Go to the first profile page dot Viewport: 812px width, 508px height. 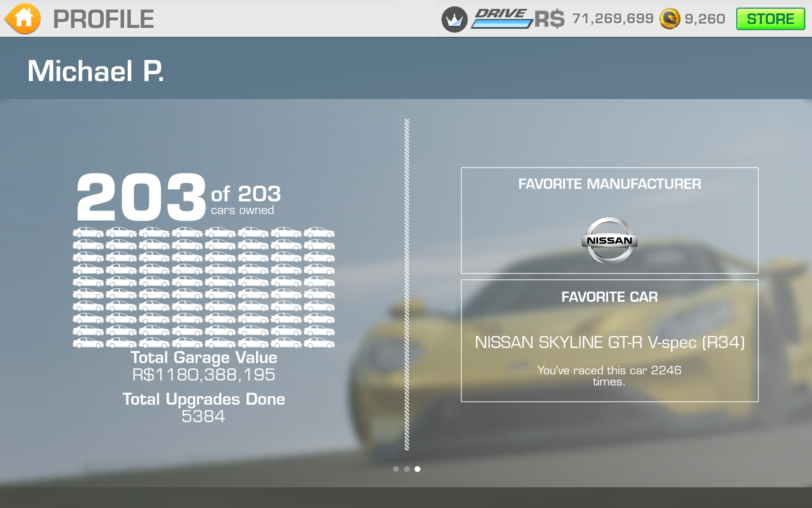[396, 469]
